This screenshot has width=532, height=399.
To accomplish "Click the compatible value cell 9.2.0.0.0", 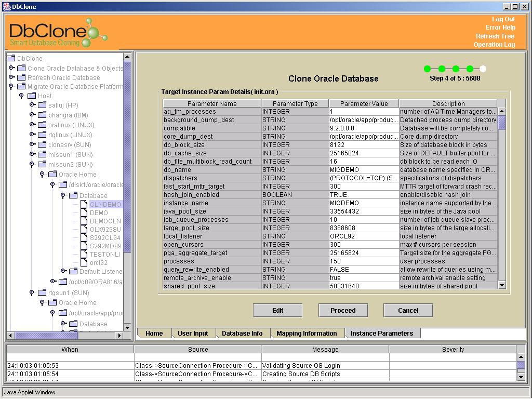I will (364, 128).
